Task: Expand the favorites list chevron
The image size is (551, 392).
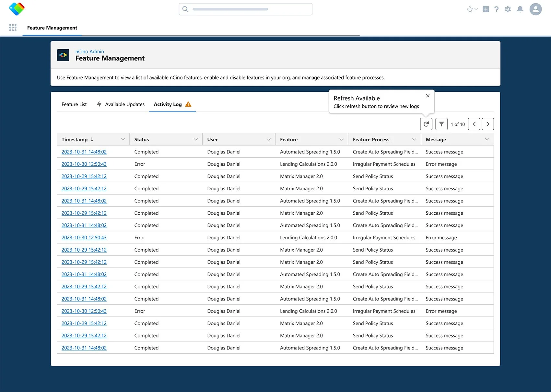Action: point(476,9)
